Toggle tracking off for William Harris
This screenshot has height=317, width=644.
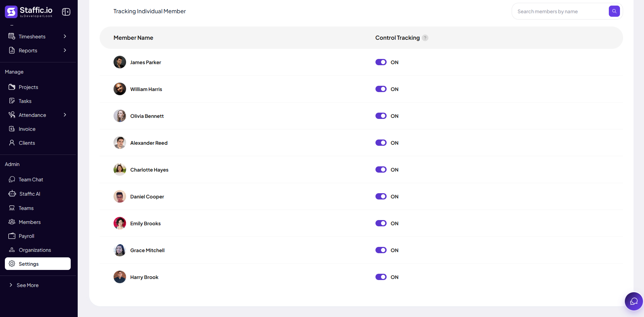click(381, 89)
